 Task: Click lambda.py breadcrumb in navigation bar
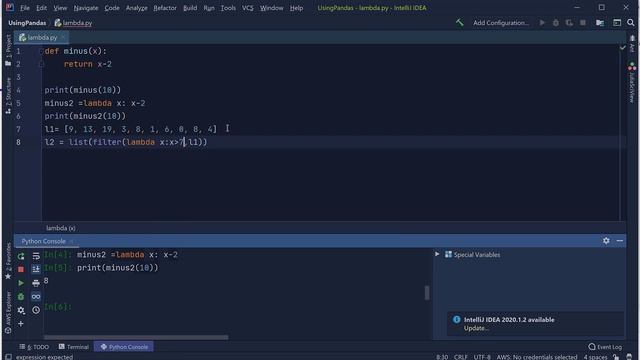(73, 23)
